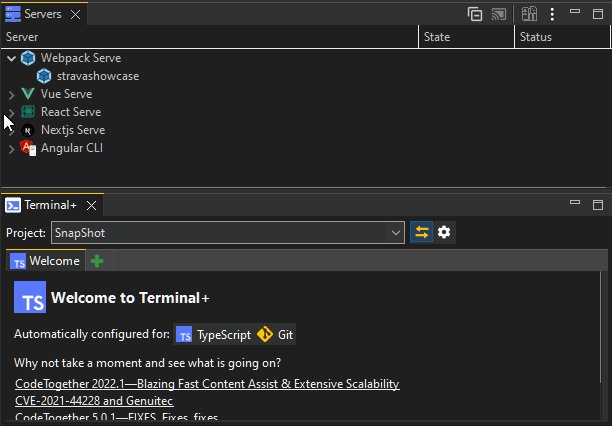Toggle the project sync arrows button
612x426 pixels.
pyautogui.click(x=421, y=232)
